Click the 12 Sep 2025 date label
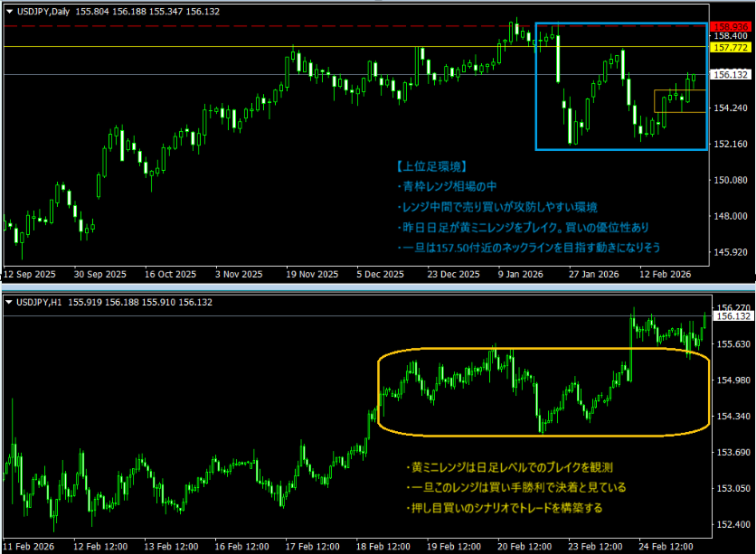Screen dimensions: 756x554 click(x=30, y=274)
